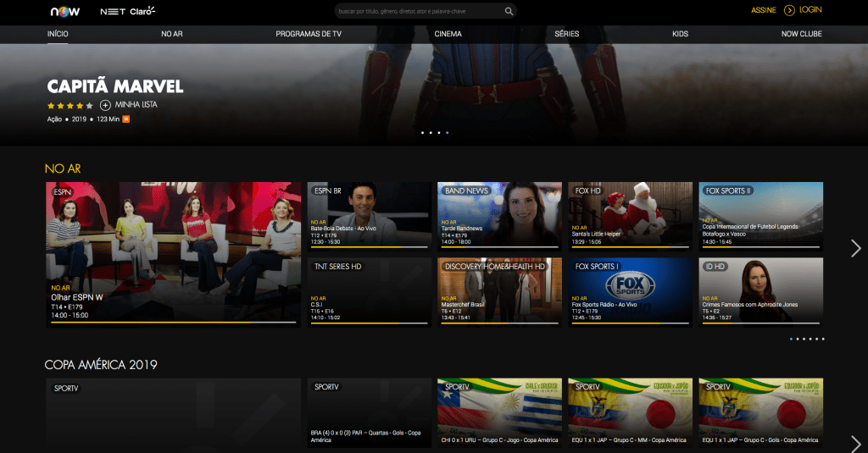The image size is (868, 453).
Task: Select first NO AR carousel page dot
Action: pyautogui.click(x=791, y=339)
